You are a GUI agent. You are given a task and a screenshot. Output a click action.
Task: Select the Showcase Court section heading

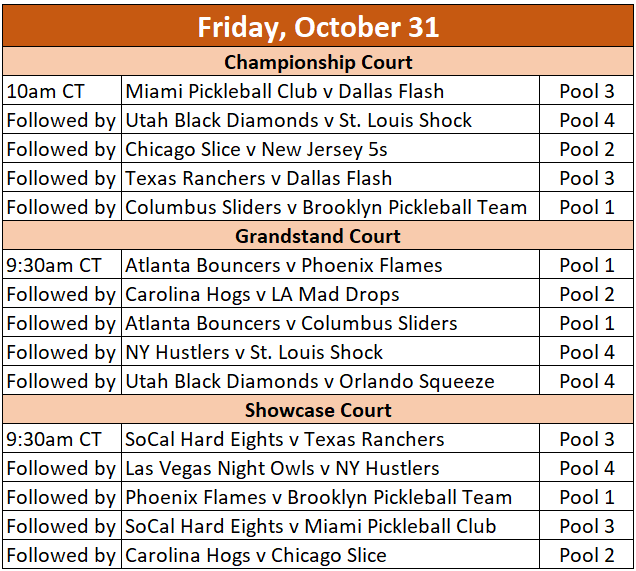coord(318,410)
